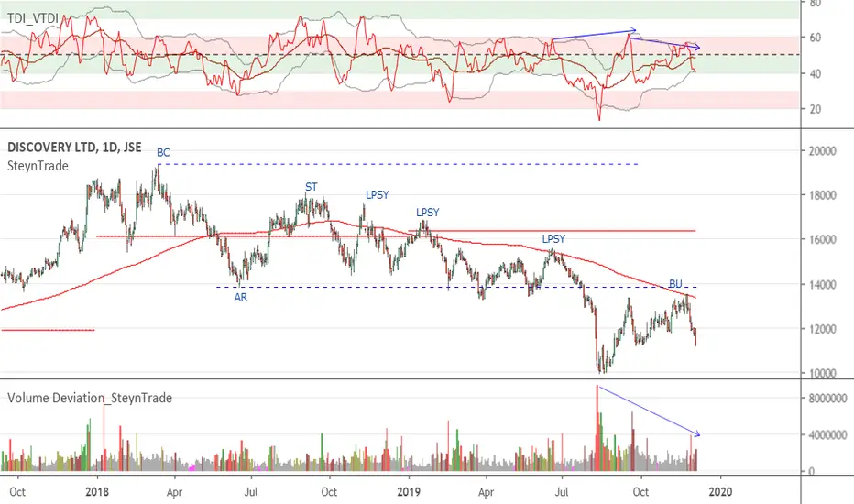The height and width of the screenshot is (504, 854).
Task: Click the LPSY label near Jul 2019
Action: pyautogui.click(x=553, y=238)
